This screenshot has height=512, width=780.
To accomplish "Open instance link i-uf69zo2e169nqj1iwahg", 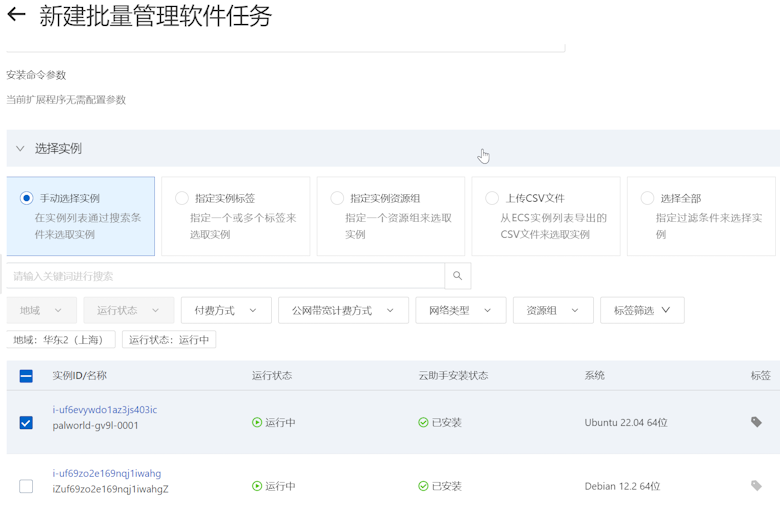I will pos(106,473).
